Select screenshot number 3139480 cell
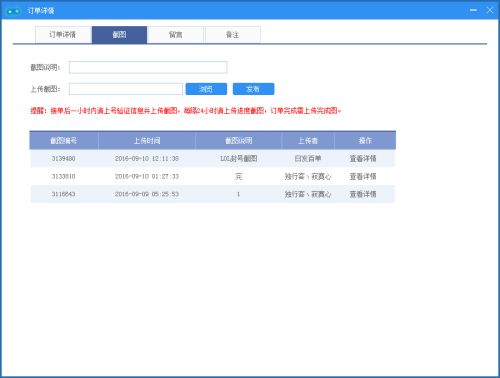This screenshot has width=500, height=378. pyautogui.click(x=63, y=158)
